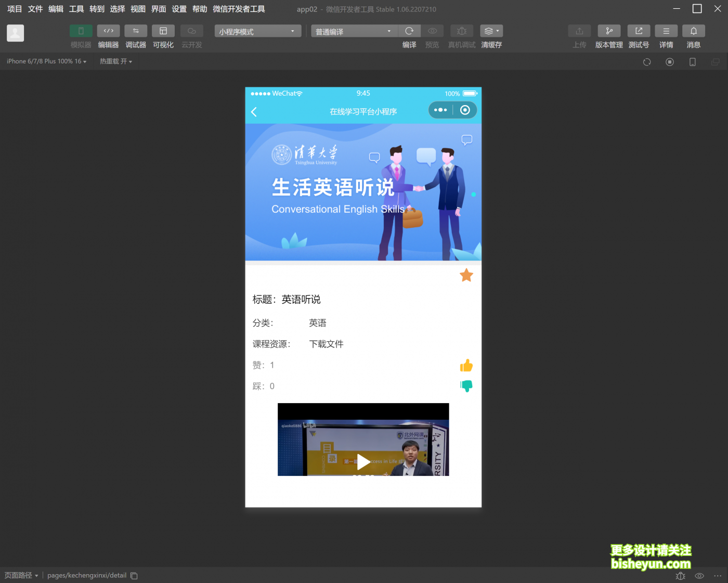The height and width of the screenshot is (583, 728).
Task: Open the 工具 menu
Action: (x=76, y=9)
